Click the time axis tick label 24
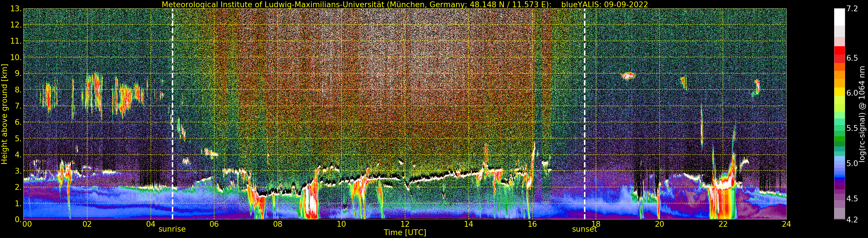 786,224
